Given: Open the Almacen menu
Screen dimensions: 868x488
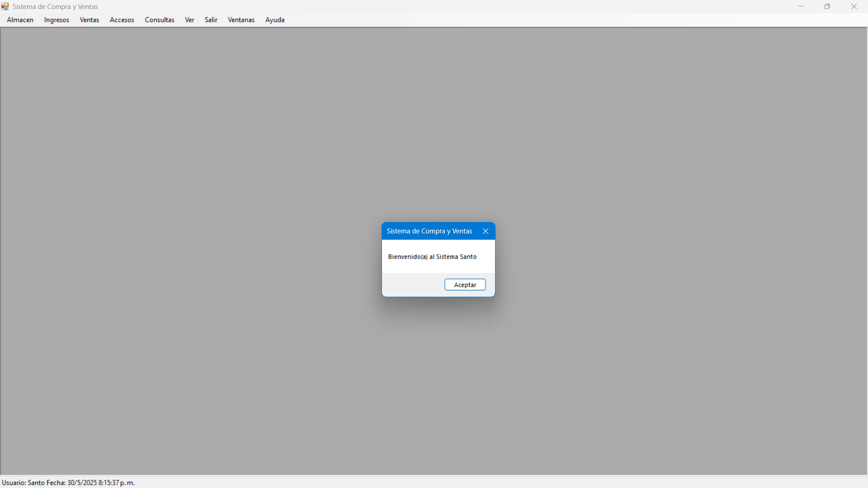Looking at the screenshot, I should pyautogui.click(x=20, y=20).
